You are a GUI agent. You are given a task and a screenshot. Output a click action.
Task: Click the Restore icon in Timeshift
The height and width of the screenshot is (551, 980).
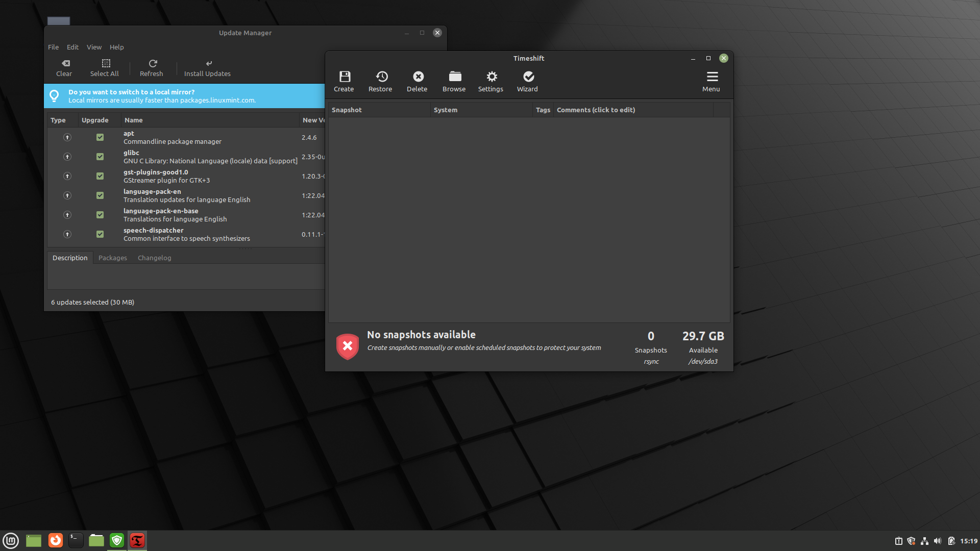point(380,82)
